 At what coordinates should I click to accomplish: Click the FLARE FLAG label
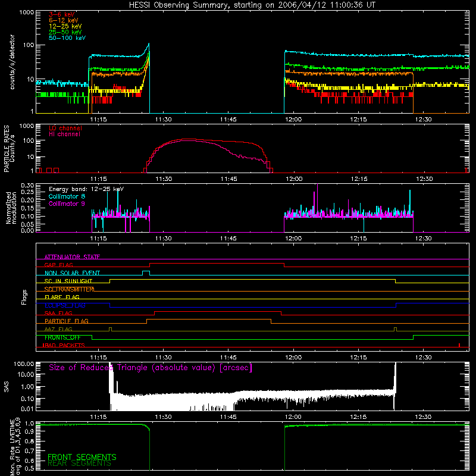tap(62, 297)
